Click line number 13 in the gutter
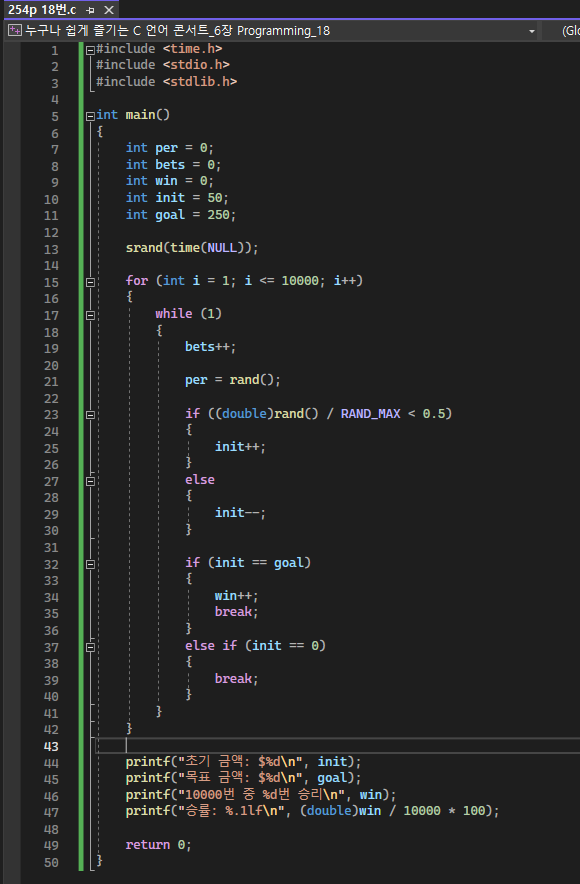 tap(51, 249)
